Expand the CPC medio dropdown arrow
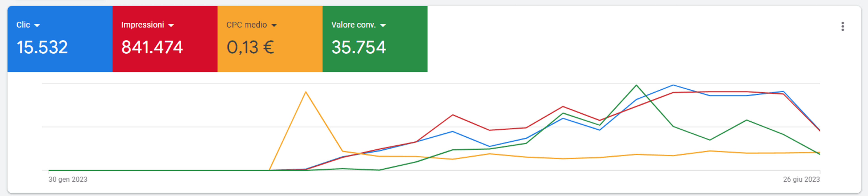868x196 pixels. [x=274, y=25]
